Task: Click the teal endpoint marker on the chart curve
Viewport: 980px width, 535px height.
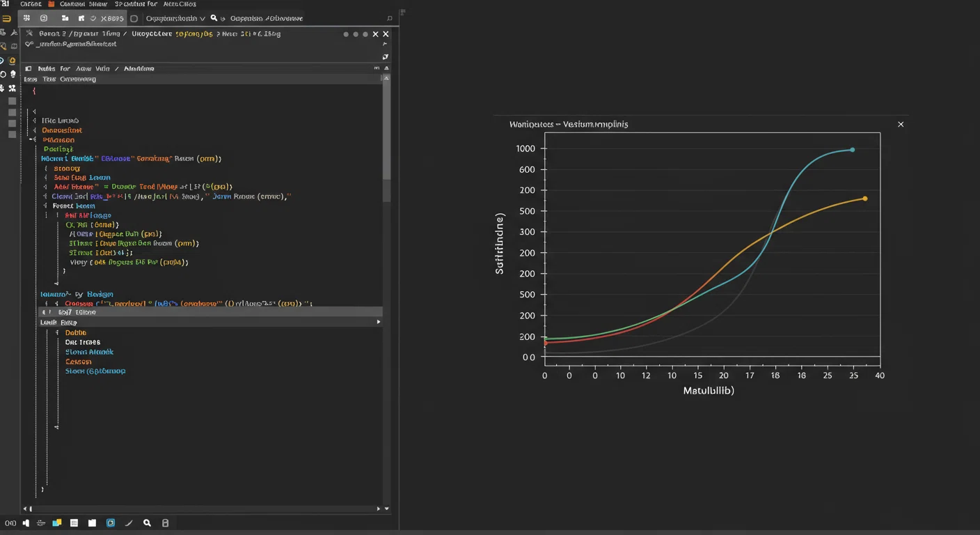Action: coord(853,150)
